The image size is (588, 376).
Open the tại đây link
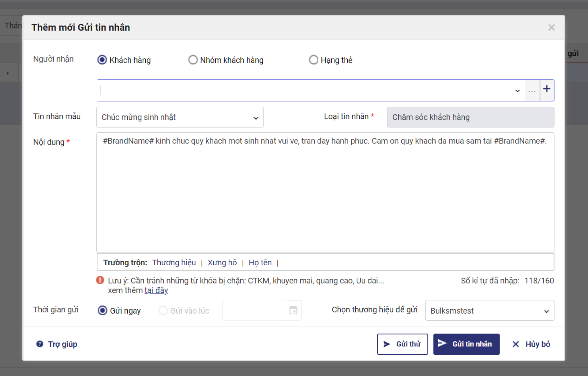pyautogui.click(x=156, y=290)
